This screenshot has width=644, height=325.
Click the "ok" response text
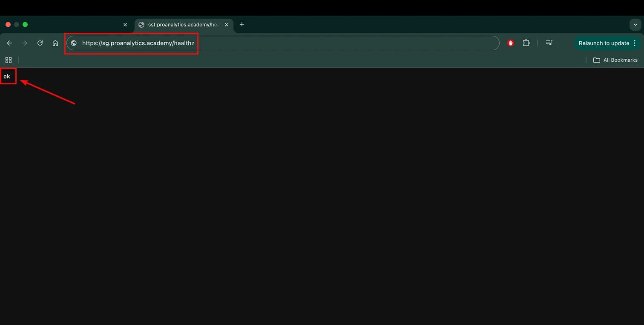(x=7, y=77)
